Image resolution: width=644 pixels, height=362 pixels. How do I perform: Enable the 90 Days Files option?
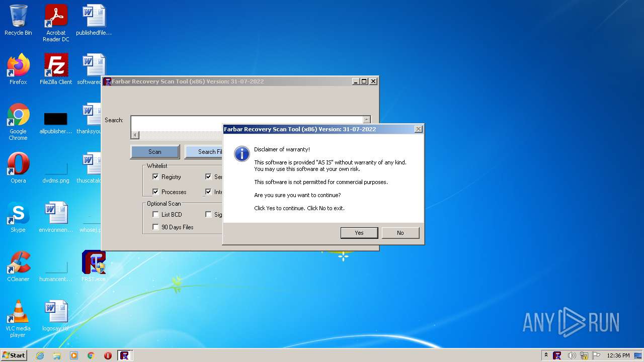tap(155, 227)
